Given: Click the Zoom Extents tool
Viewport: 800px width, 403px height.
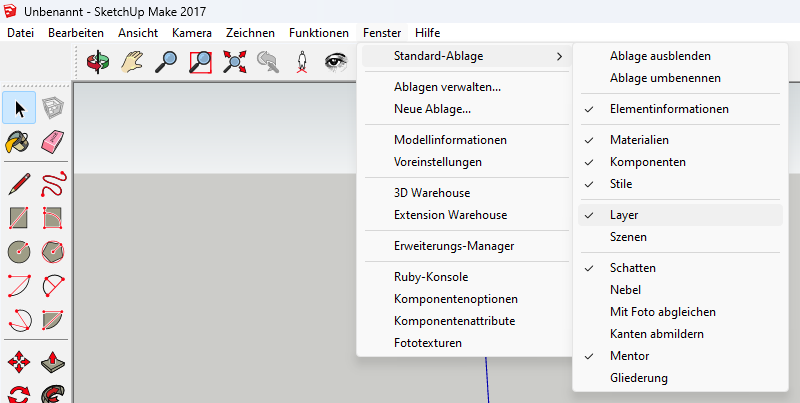Looking at the screenshot, I should [x=235, y=62].
